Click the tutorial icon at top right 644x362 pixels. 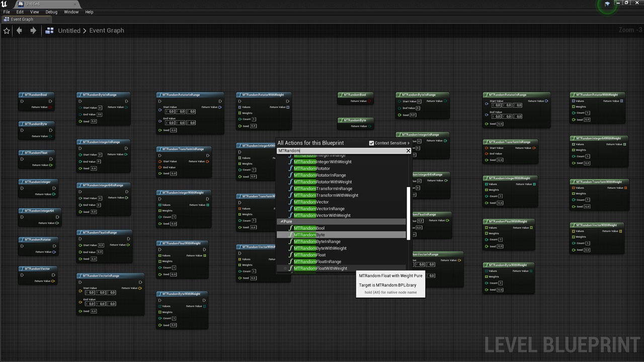click(607, 4)
